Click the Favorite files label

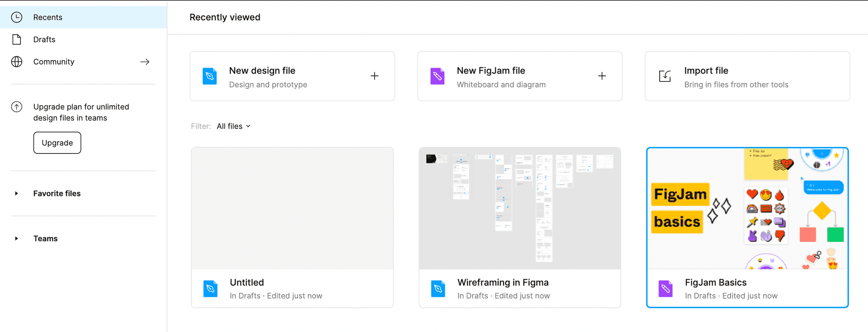click(57, 193)
